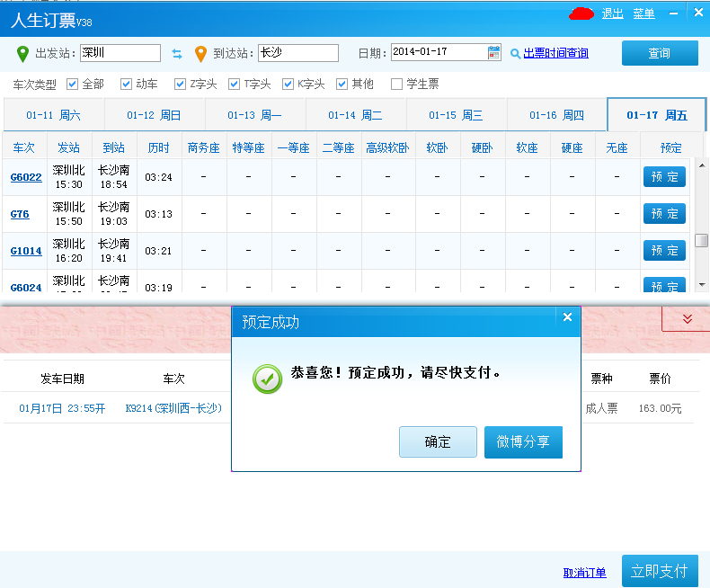Open train G6024 details link
Screen dimensions: 710x588
(x=26, y=287)
